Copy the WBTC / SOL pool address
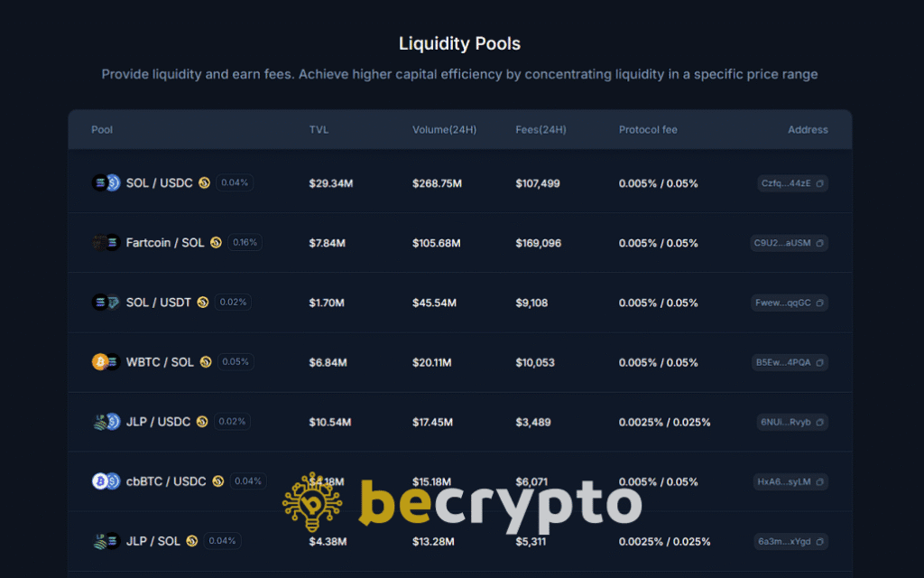Viewport: 924px width, 578px height. tap(819, 362)
